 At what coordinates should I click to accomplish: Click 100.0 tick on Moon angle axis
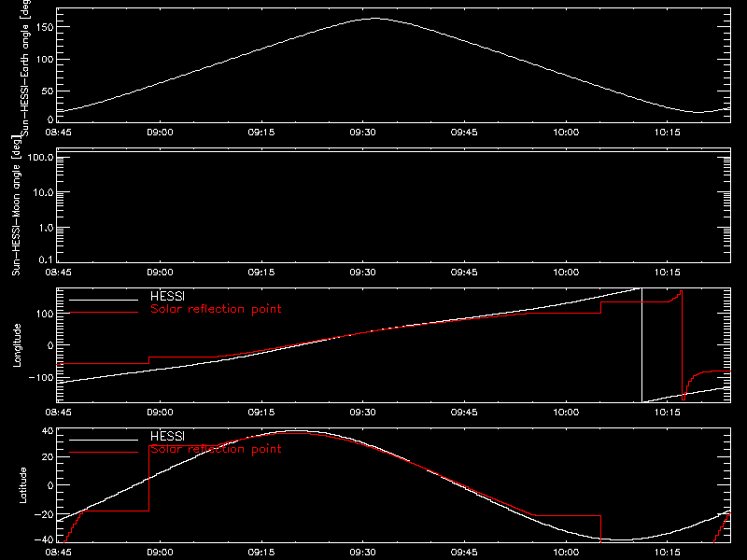click(40, 158)
